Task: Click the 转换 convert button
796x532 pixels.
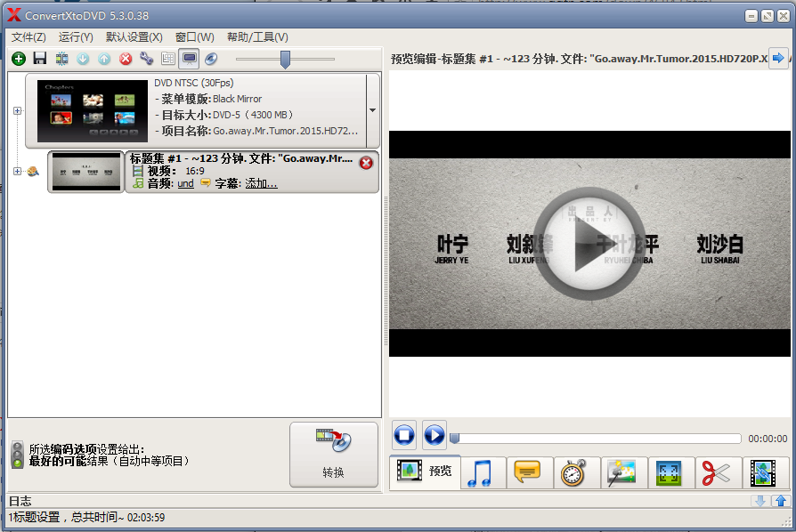Action: click(334, 455)
